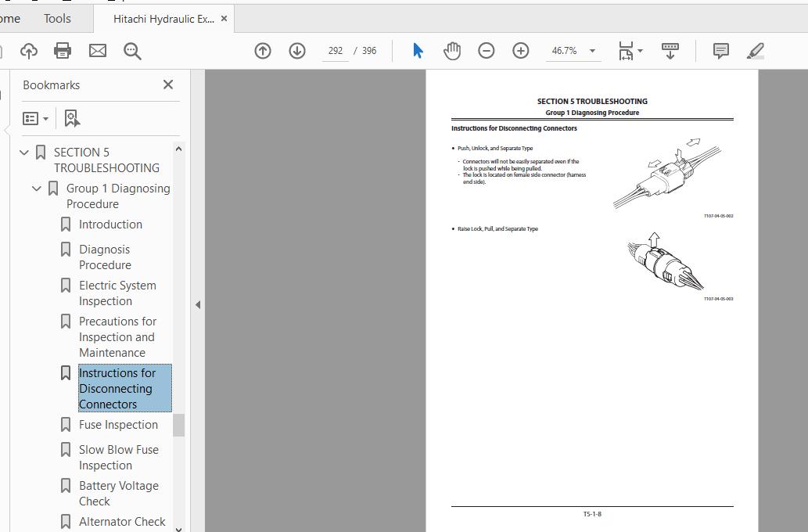Collapse navigation pane with left arrow
Viewport: 808px width, 532px height.
(x=198, y=304)
